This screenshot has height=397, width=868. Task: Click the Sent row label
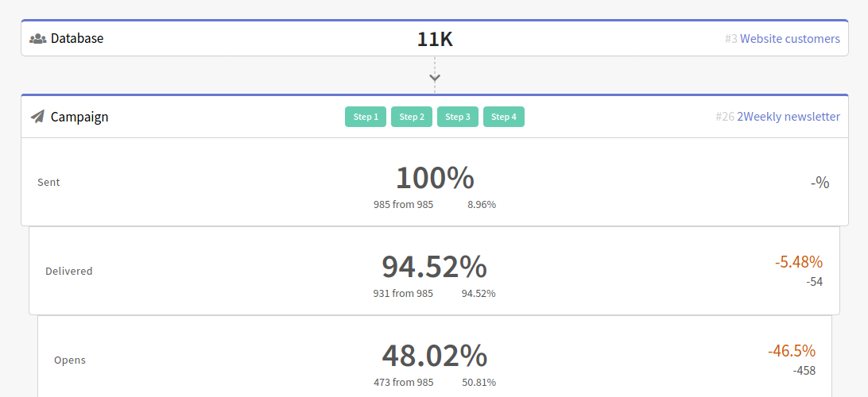click(48, 182)
